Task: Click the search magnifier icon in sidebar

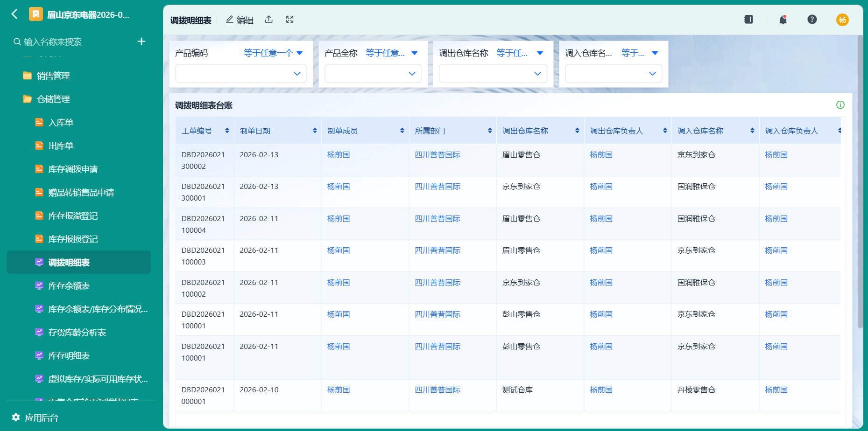Action: tap(17, 42)
